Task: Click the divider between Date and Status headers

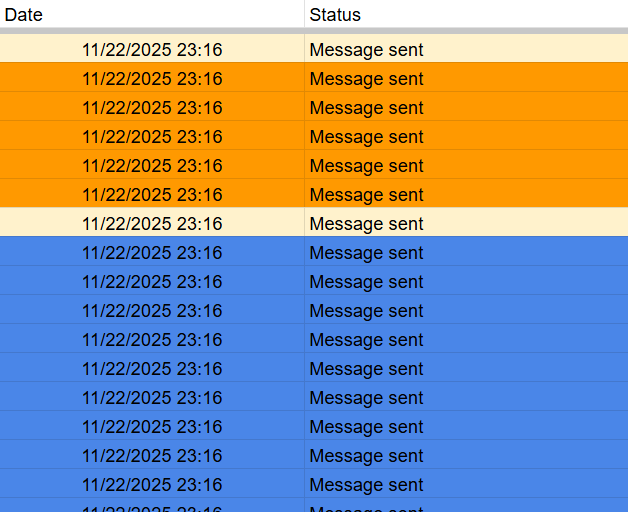Action: (304, 15)
